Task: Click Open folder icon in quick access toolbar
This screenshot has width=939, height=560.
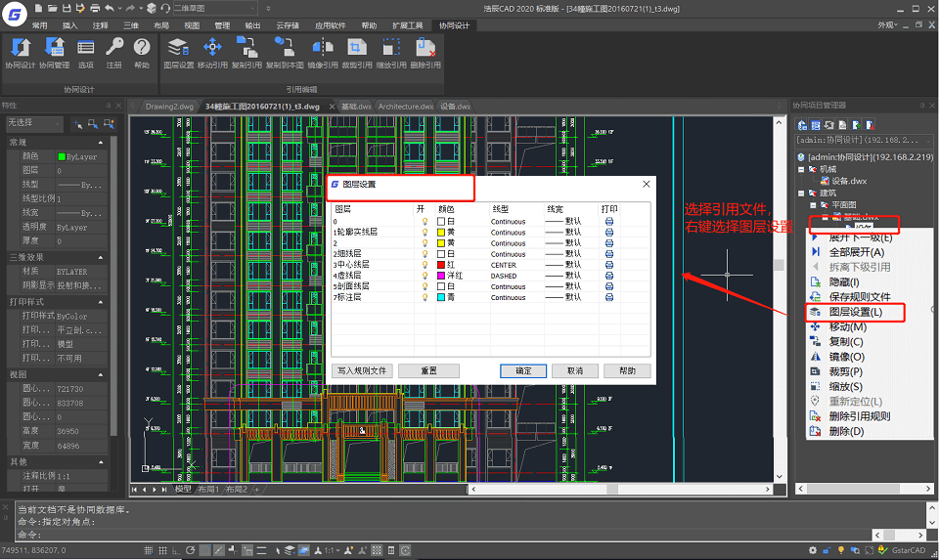Action: point(52,9)
